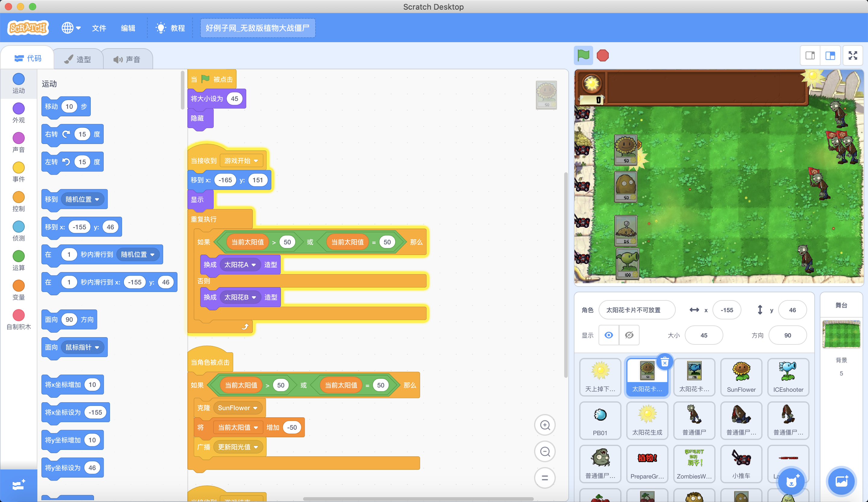Choose a new backdrop button
868x502 pixels.
pyautogui.click(x=841, y=481)
